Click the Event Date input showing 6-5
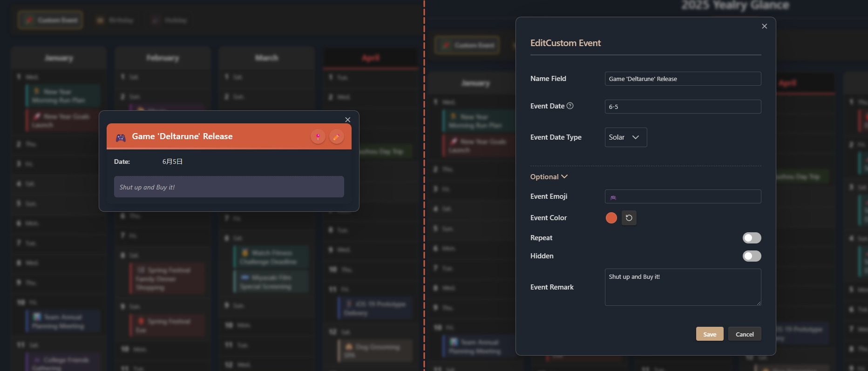The image size is (868, 371). 683,107
